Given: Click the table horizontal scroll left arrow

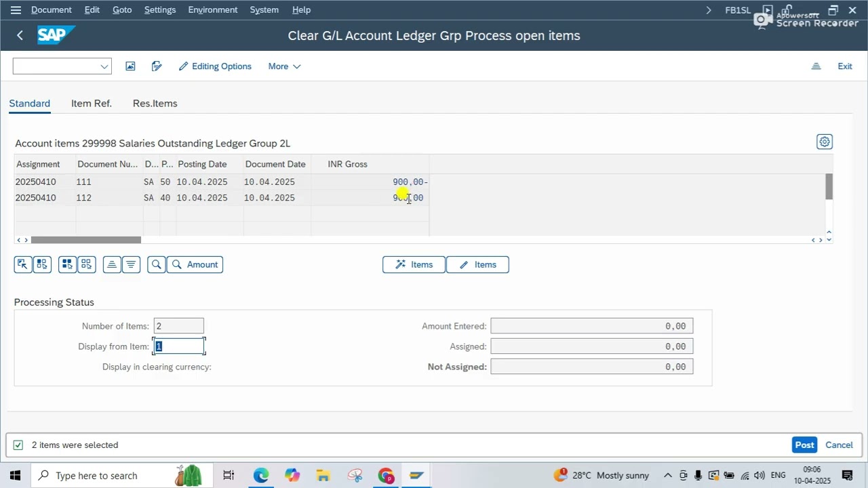Looking at the screenshot, I should point(19,240).
